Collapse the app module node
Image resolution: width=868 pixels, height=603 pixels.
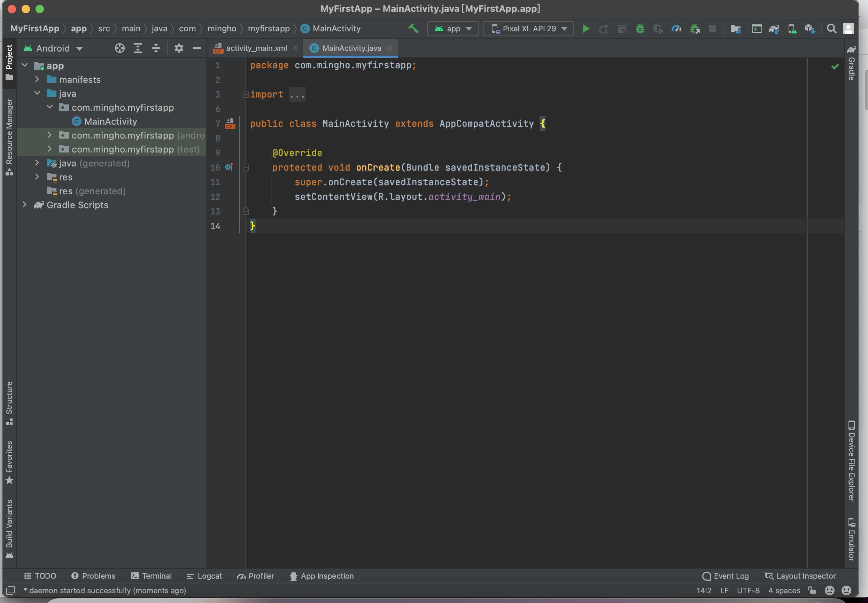[25, 65]
